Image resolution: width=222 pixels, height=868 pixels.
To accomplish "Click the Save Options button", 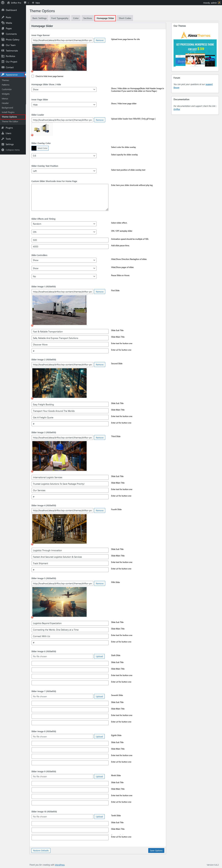I will (x=156, y=850).
